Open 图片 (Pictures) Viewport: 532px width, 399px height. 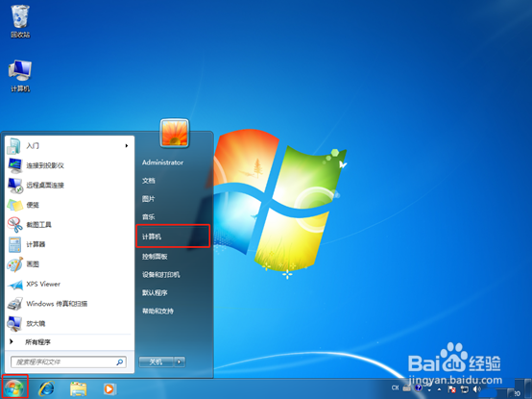[x=149, y=199]
